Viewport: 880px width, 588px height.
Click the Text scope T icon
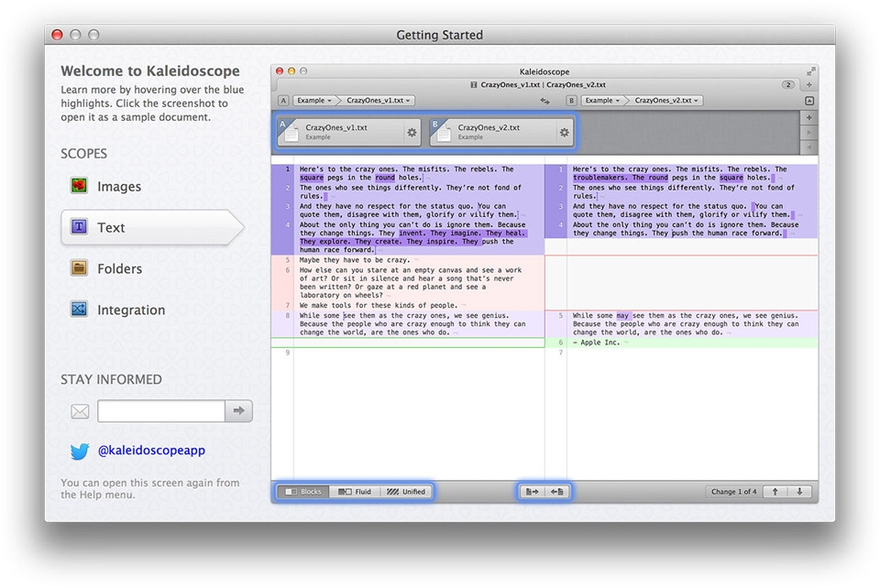79,226
